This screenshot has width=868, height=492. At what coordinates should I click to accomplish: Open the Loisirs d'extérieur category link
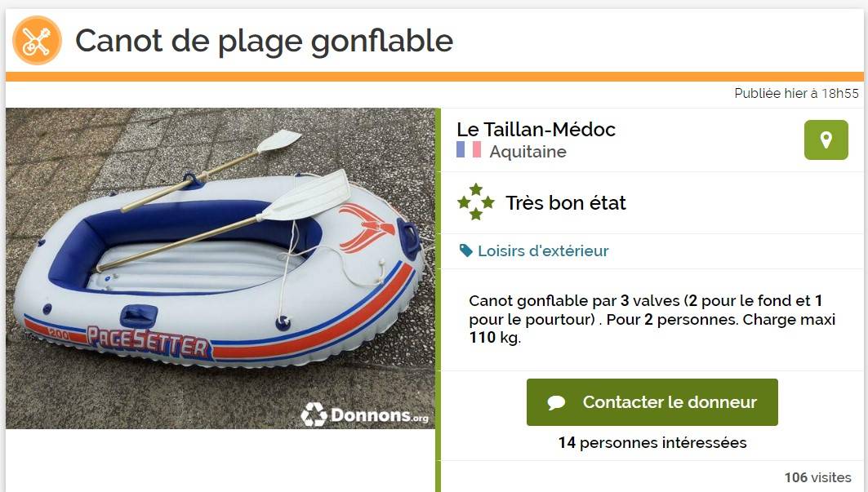coord(543,251)
